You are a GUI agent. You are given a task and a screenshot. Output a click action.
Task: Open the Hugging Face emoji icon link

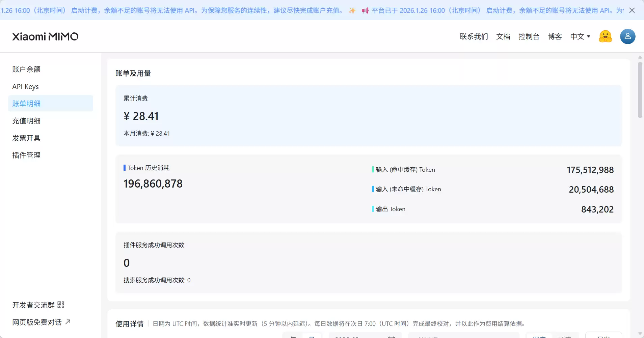coord(605,36)
